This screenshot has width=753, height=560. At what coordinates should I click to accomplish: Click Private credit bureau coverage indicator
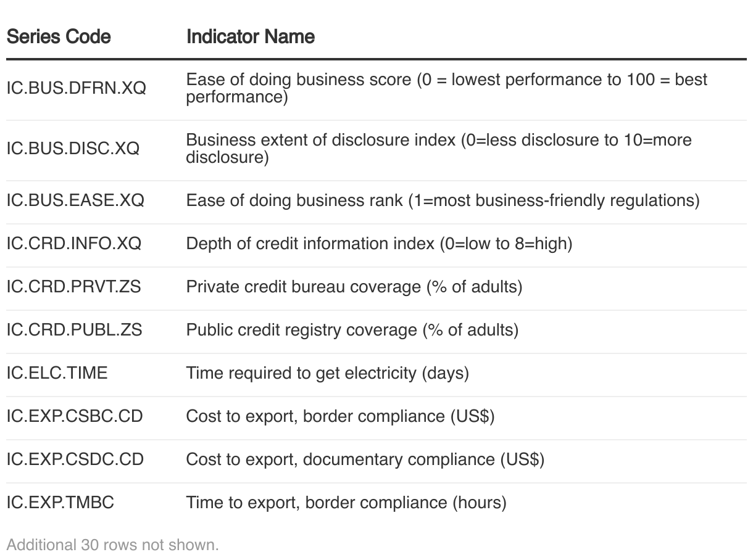pyautogui.click(x=354, y=287)
